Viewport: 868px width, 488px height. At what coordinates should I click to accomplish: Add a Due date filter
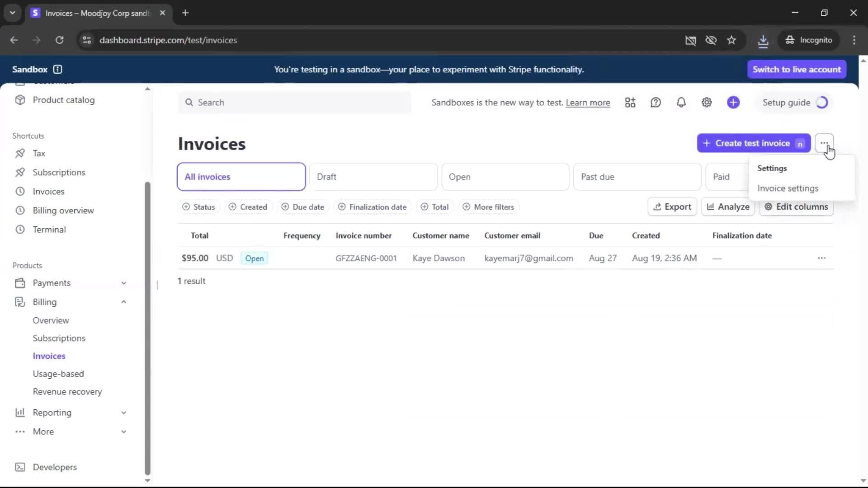[303, 207]
